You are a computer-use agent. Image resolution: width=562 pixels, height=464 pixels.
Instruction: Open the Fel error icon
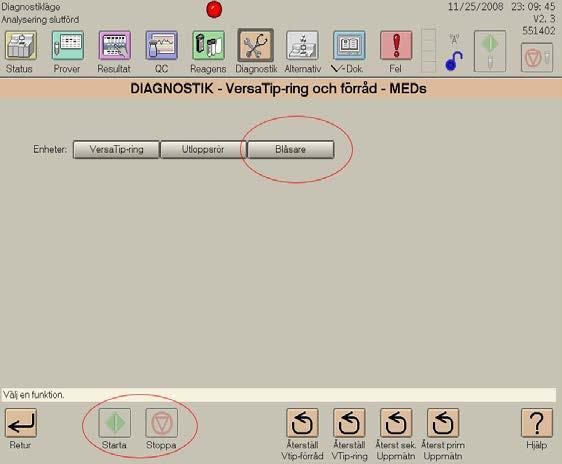(x=396, y=46)
